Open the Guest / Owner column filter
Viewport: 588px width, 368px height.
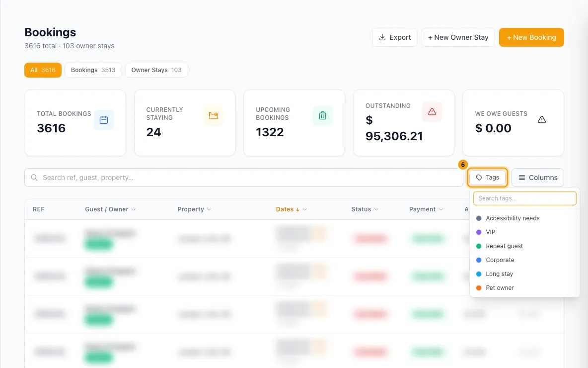point(134,209)
